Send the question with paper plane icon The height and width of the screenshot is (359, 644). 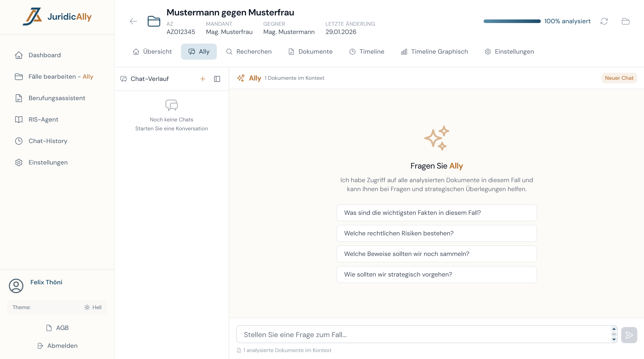(x=629, y=335)
